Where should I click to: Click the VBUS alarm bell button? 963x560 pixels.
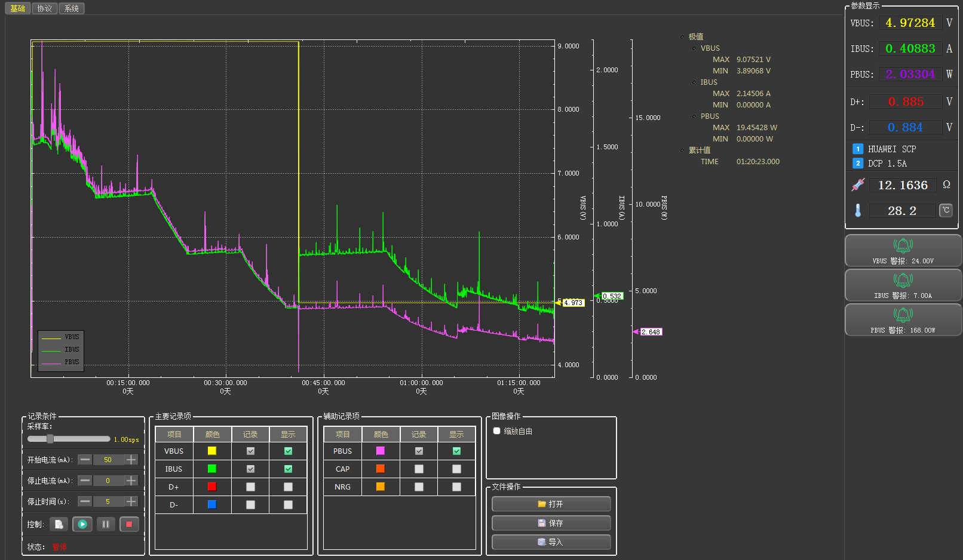(903, 250)
